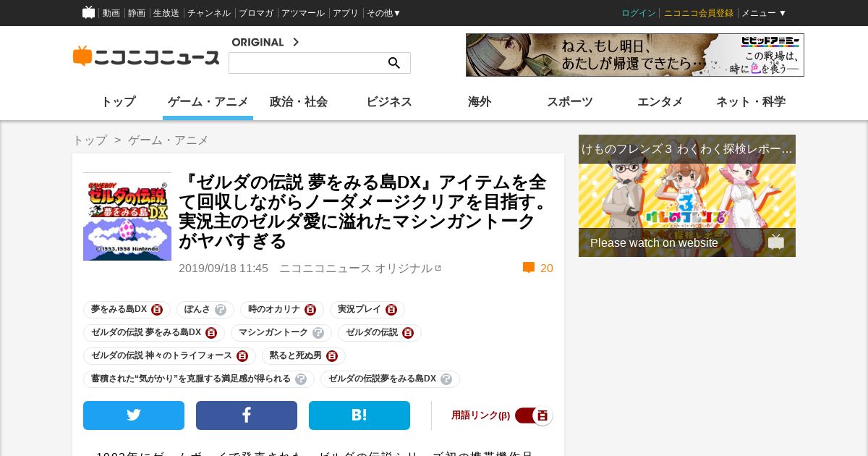The height and width of the screenshot is (456, 868).
Task: Click the search magnifier icon
Action: point(394,63)
